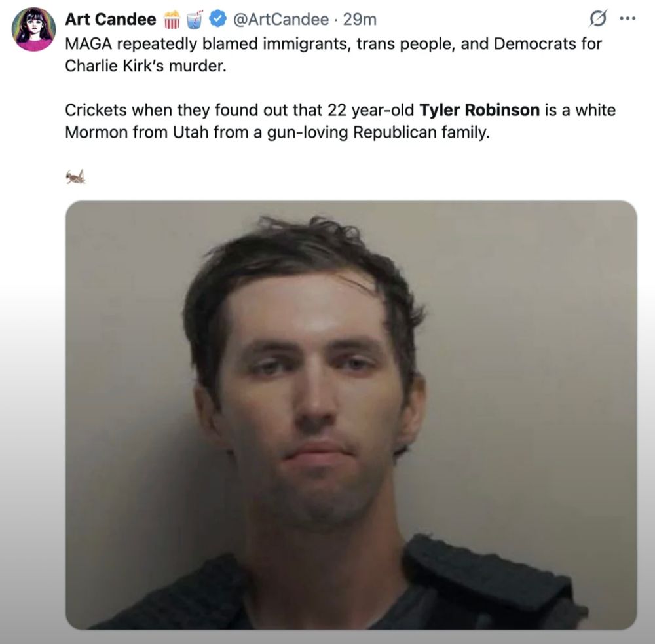Click the "Art Candee" display name
The width and height of the screenshot is (655, 644).
(111, 19)
